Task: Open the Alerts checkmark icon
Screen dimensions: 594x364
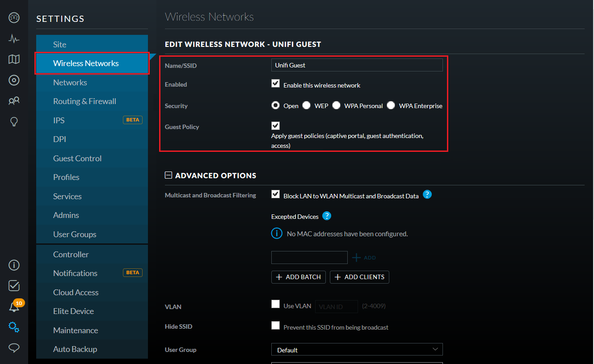Action: 14,286
